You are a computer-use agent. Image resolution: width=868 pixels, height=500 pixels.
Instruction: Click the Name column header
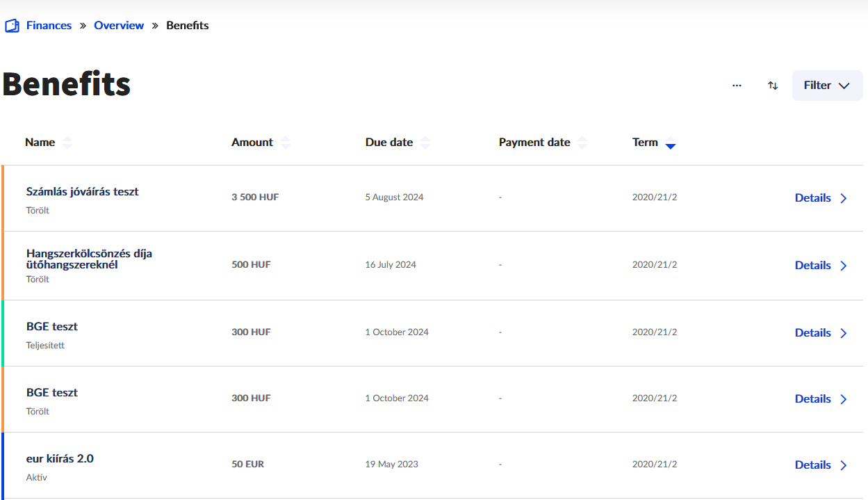(40, 143)
